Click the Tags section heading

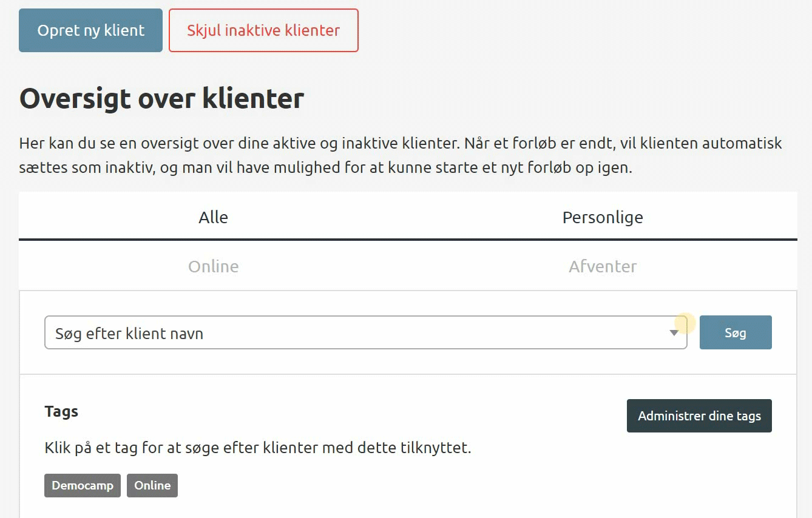61,411
